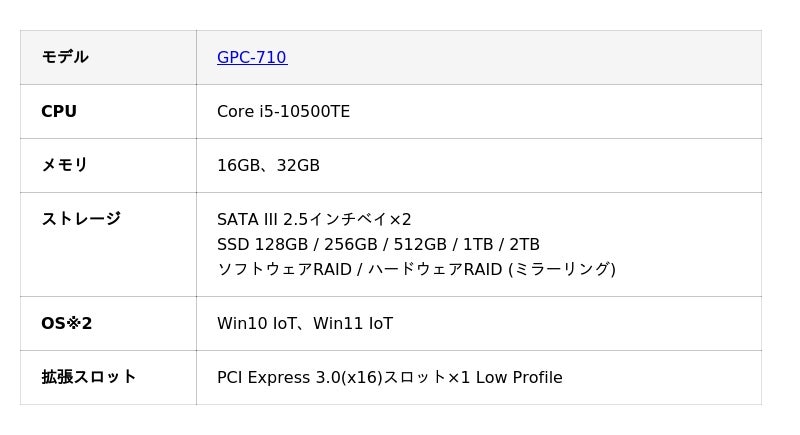The image size is (800, 435).
Task: Select the Win11 IoT text
Action: point(353,324)
